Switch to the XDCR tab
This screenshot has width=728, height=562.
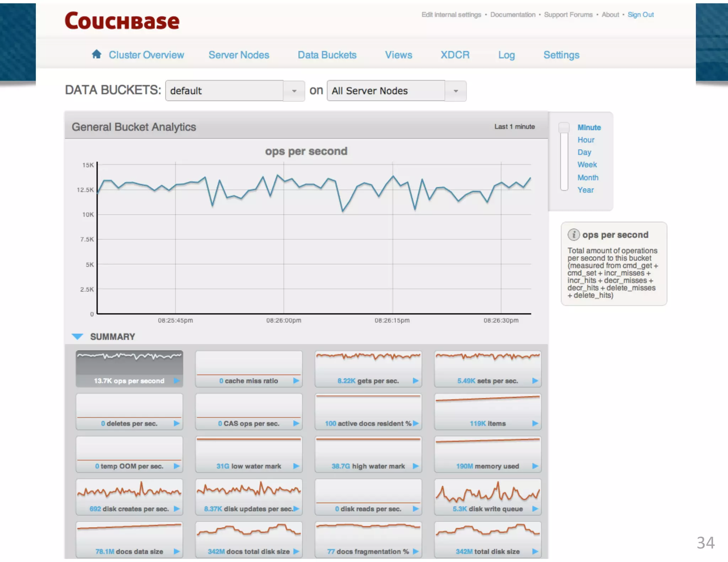click(455, 55)
